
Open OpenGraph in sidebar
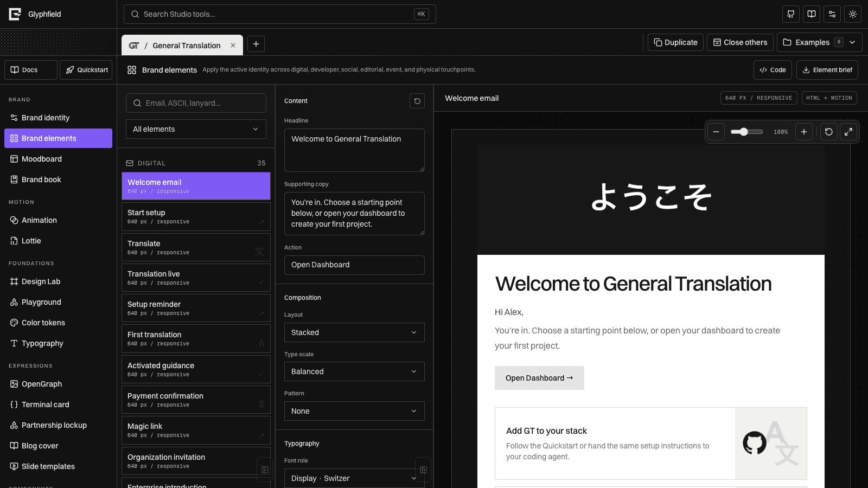58,384
